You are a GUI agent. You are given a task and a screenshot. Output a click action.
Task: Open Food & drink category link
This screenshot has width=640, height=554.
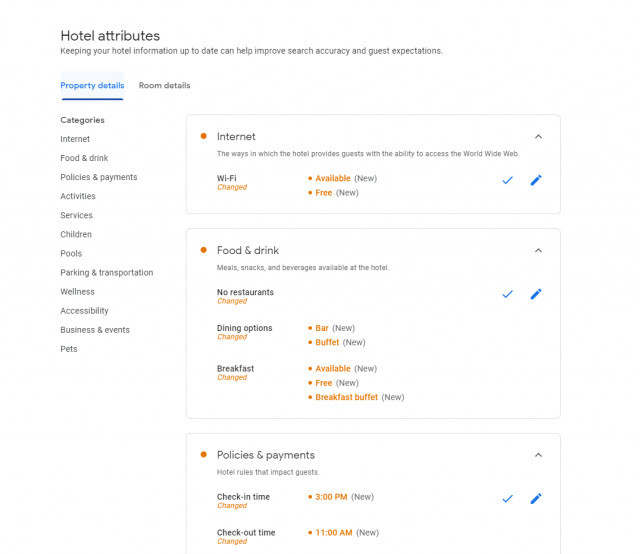pyautogui.click(x=84, y=158)
